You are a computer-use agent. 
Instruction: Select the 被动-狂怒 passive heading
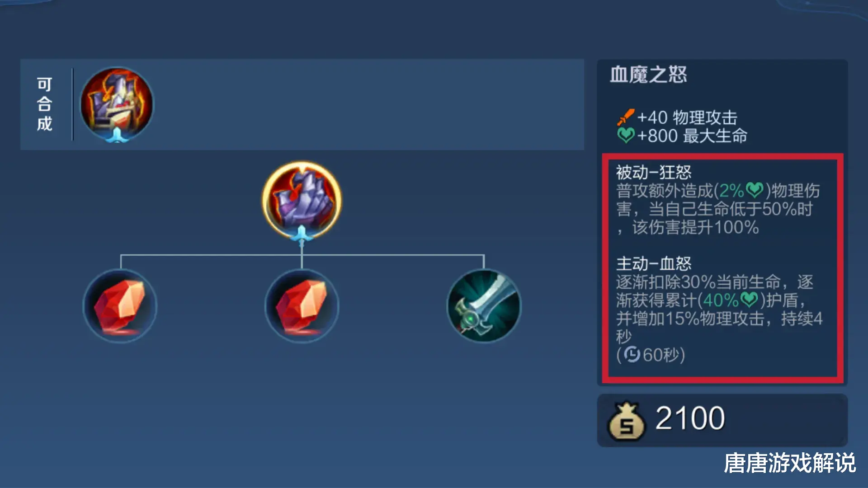(654, 172)
